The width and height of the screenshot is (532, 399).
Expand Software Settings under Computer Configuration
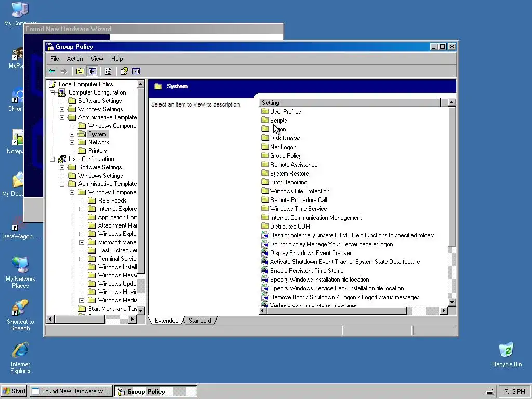pyautogui.click(x=62, y=101)
